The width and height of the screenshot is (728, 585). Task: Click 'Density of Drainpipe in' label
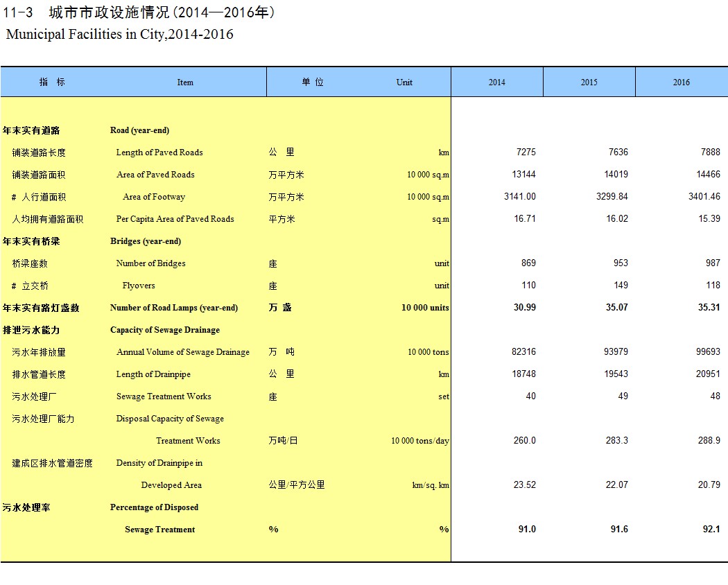pos(159,463)
